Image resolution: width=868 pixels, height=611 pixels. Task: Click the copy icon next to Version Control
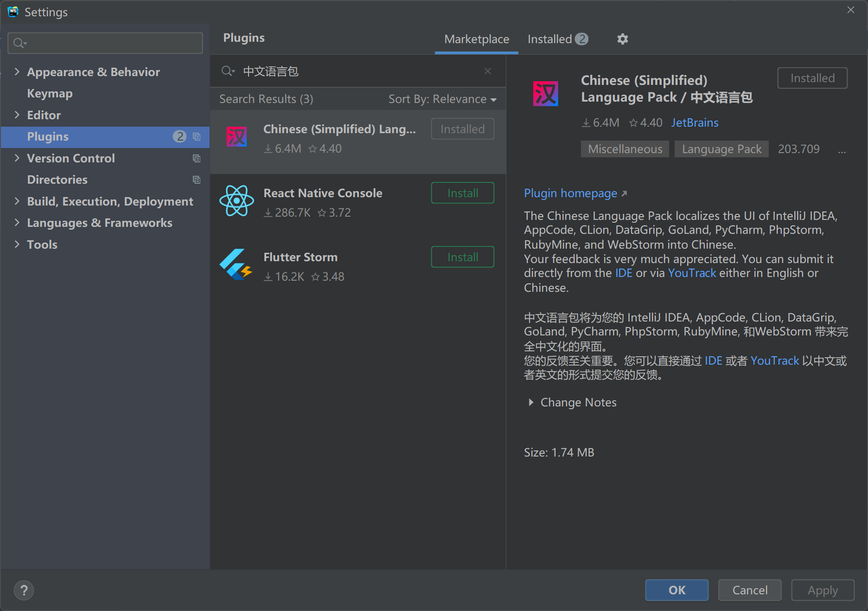coord(197,158)
